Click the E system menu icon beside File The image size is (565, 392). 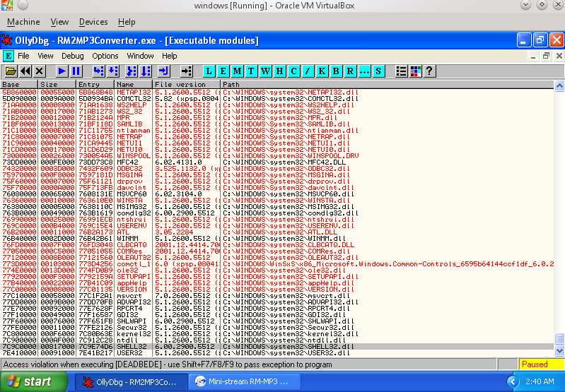tap(8, 57)
